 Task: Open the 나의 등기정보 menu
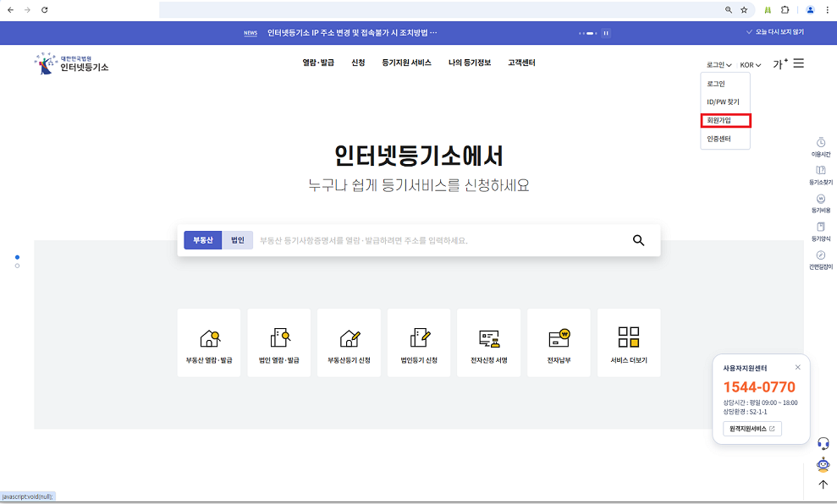pyautogui.click(x=469, y=63)
